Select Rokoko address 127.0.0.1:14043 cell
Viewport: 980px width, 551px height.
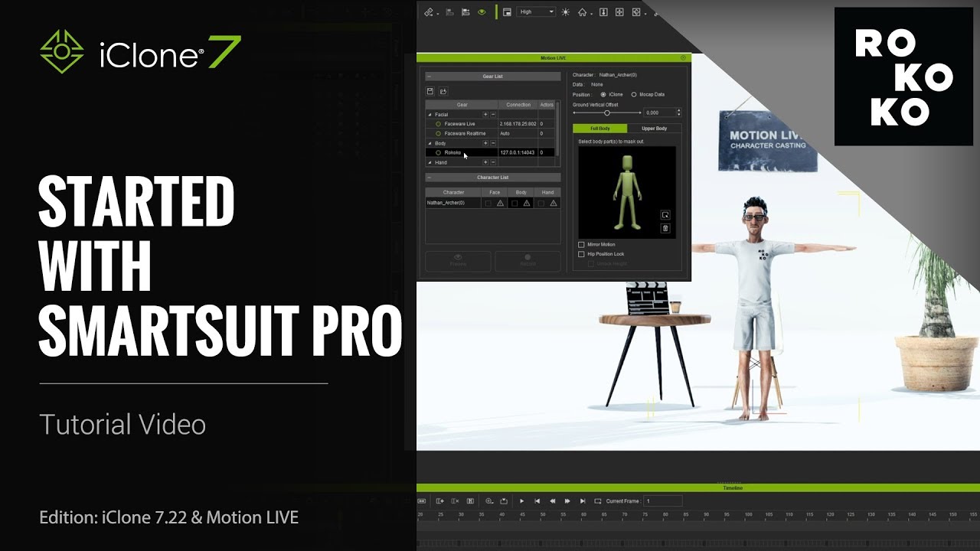pos(518,152)
